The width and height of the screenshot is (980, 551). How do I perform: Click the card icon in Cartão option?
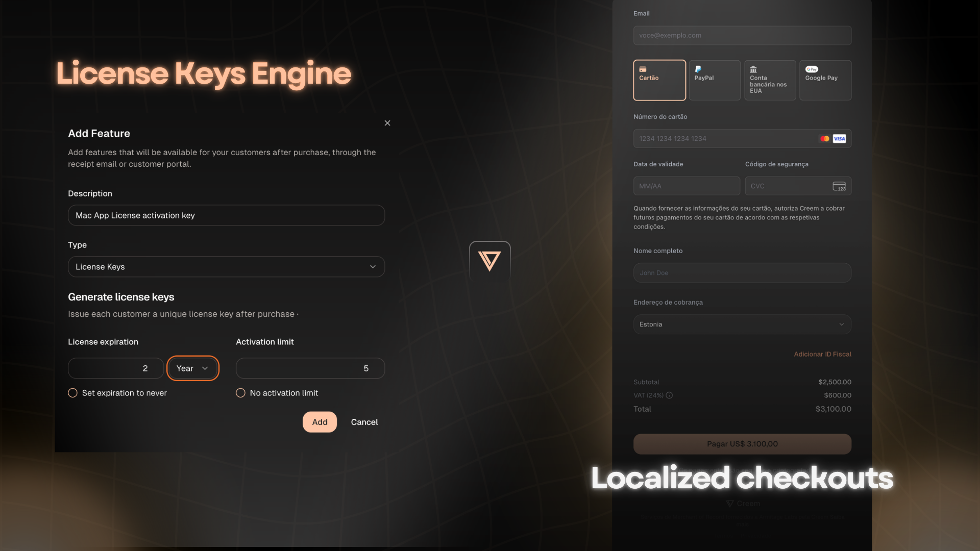coord(643,69)
